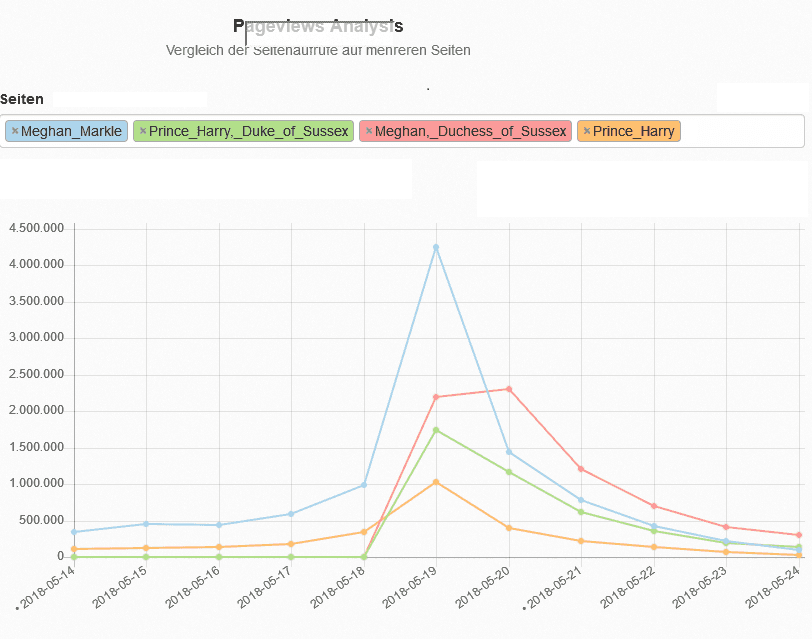Click the red data point on 2018-05-24
Screen dimensions: 812x639
(799, 535)
